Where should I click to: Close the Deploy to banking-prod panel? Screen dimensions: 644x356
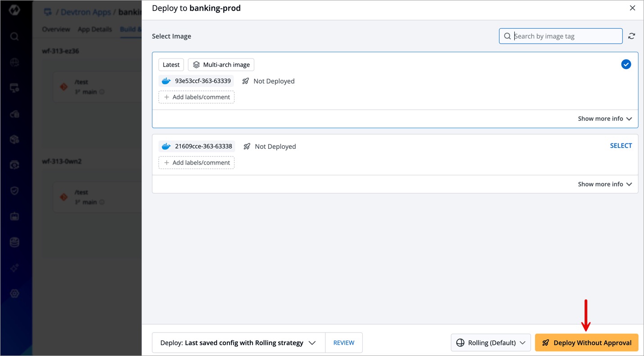[x=632, y=8]
